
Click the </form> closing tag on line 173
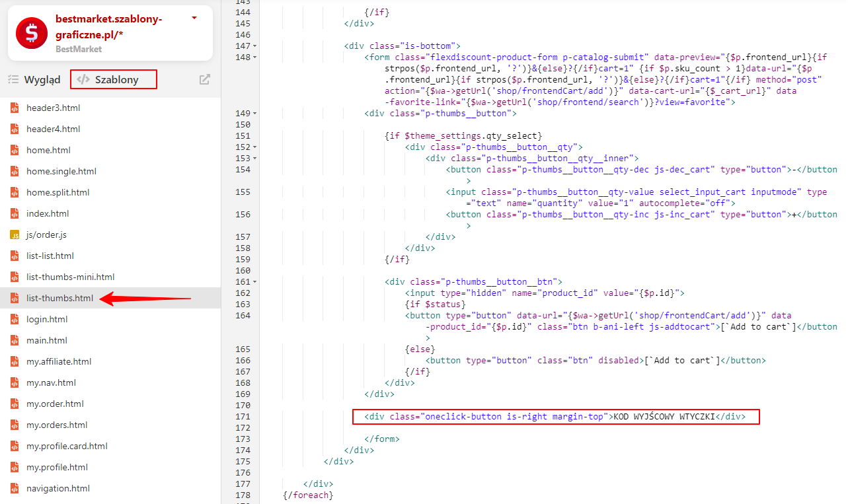[x=382, y=439]
